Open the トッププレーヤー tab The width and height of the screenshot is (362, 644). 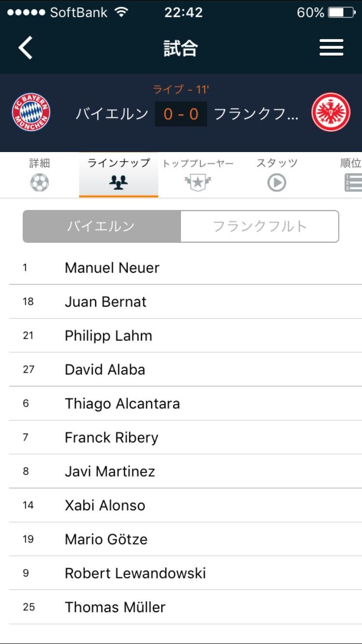(x=198, y=164)
